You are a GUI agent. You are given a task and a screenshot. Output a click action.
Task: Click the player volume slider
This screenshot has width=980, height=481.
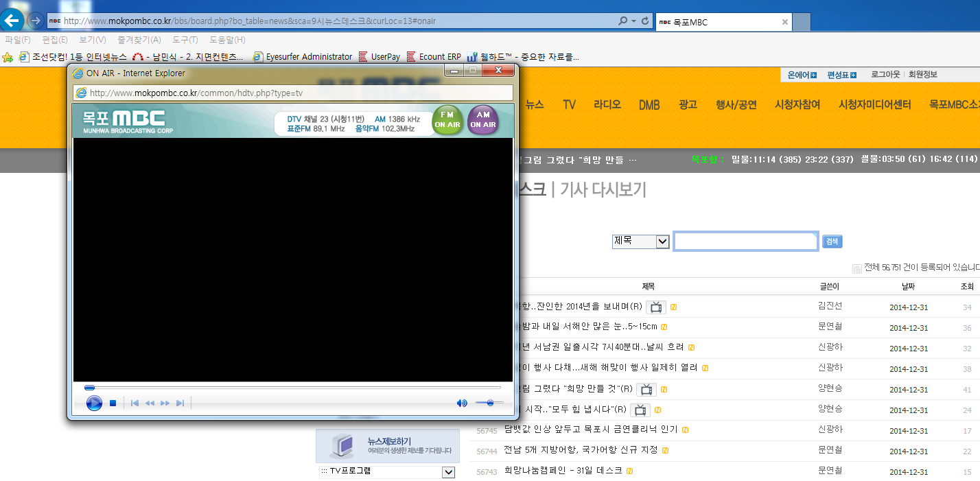pyautogui.click(x=489, y=403)
